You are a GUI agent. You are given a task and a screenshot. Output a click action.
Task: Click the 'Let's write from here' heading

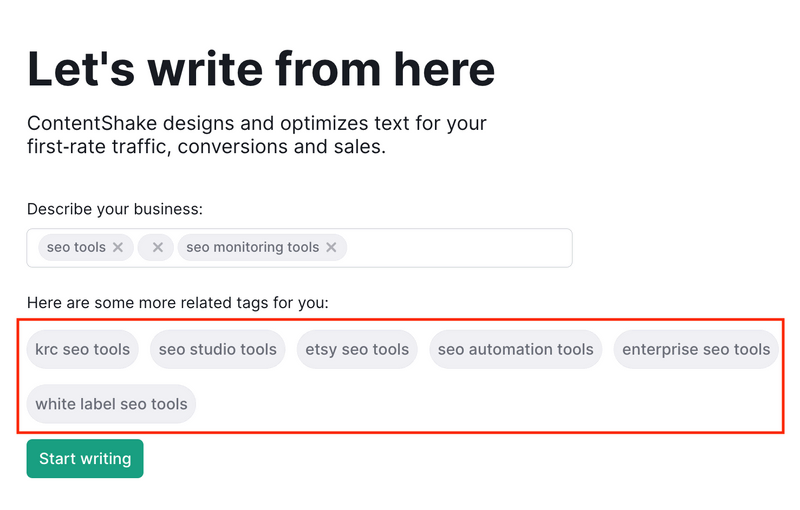coord(261,69)
